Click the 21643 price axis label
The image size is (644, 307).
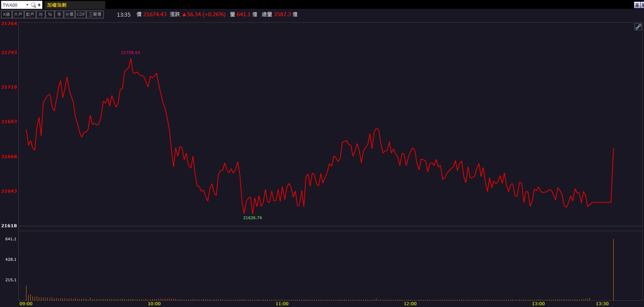pyautogui.click(x=9, y=191)
